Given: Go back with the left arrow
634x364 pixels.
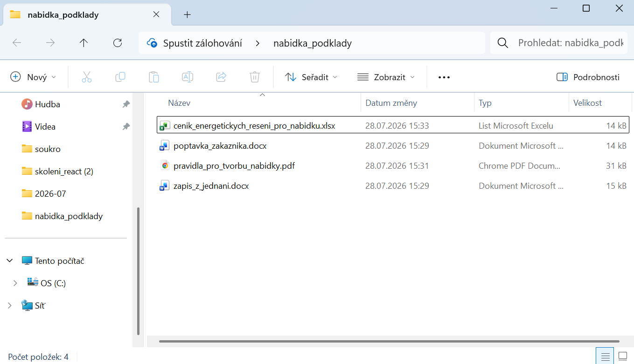Looking at the screenshot, I should (x=17, y=43).
